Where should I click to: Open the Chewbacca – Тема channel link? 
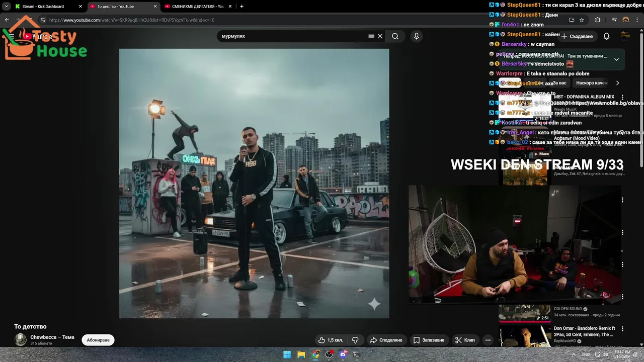[52, 337]
